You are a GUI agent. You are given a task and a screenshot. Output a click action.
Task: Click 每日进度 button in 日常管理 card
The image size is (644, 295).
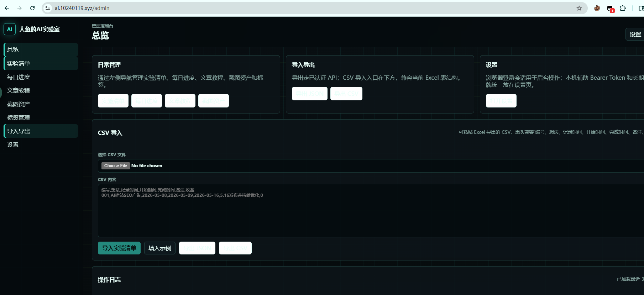tap(147, 101)
